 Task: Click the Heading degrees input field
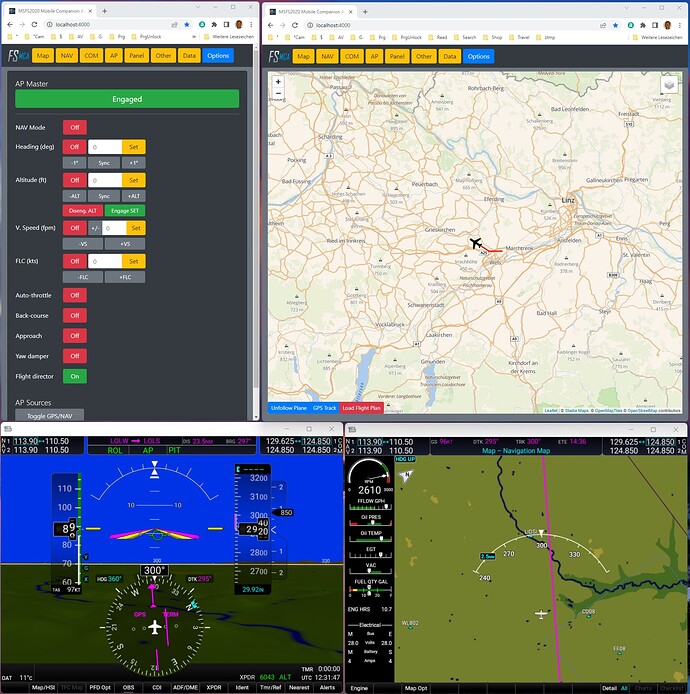(x=106, y=147)
